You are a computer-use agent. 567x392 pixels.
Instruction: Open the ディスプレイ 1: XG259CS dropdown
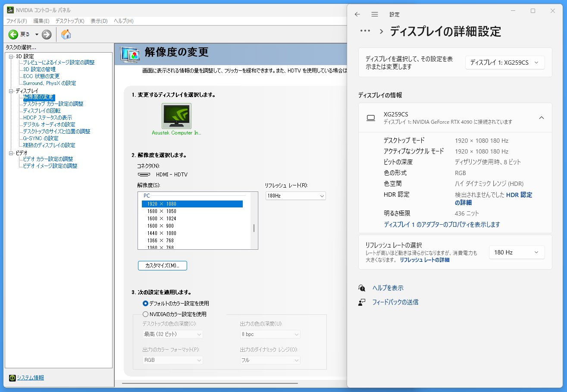(x=505, y=63)
